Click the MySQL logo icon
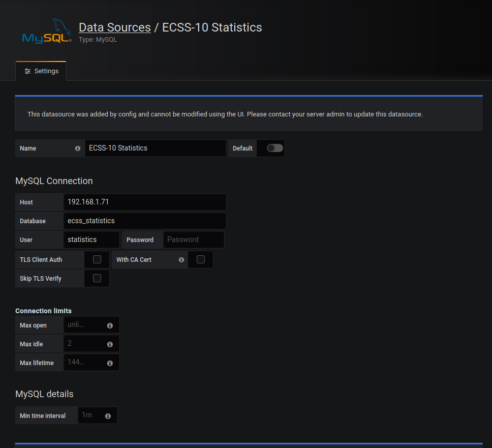Image resolution: width=492 pixels, height=448 pixels. [x=47, y=32]
